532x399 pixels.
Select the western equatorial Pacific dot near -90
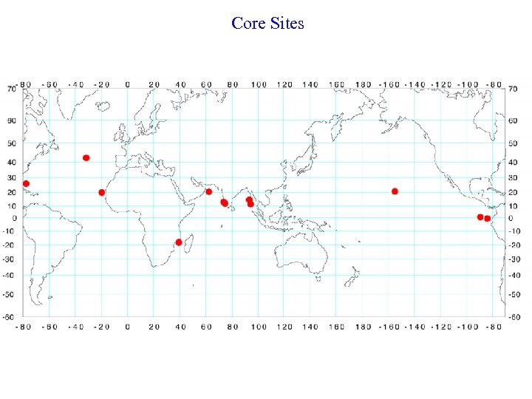click(x=480, y=217)
